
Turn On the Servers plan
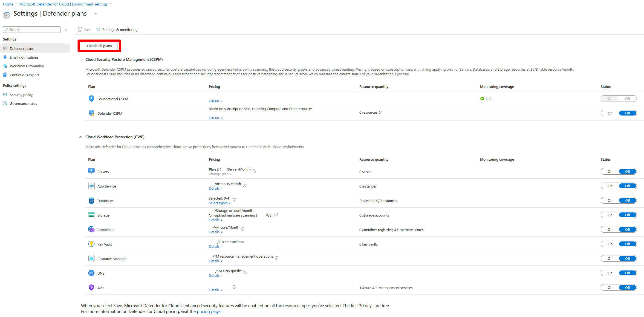(x=610, y=171)
